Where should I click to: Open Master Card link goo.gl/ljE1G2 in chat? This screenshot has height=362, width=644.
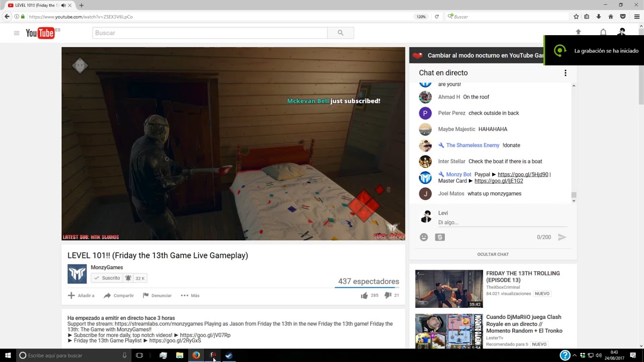point(499,180)
